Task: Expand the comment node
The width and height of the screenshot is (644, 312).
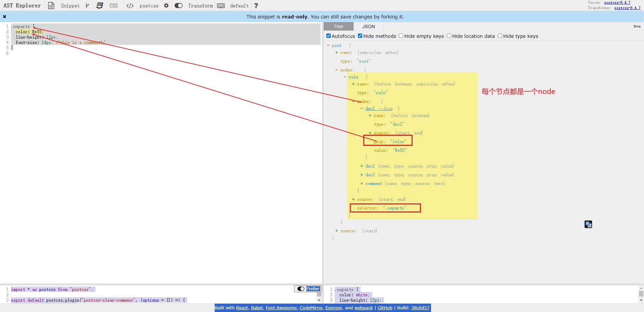Action: [362, 184]
